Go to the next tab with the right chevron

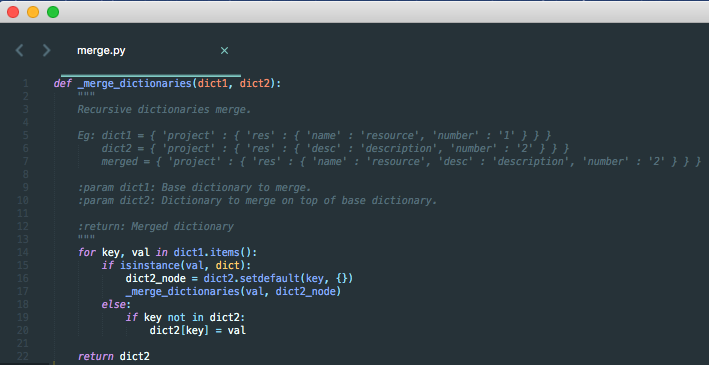[x=46, y=50]
